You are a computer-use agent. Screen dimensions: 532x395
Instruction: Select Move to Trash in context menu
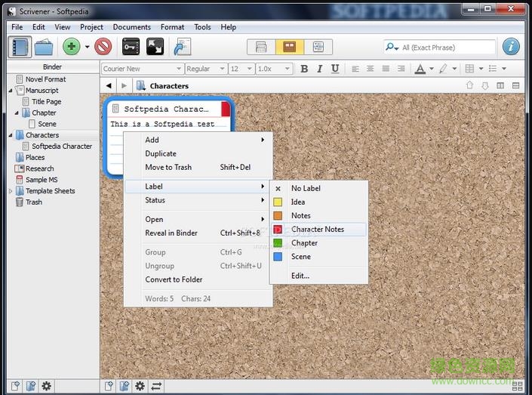(168, 167)
